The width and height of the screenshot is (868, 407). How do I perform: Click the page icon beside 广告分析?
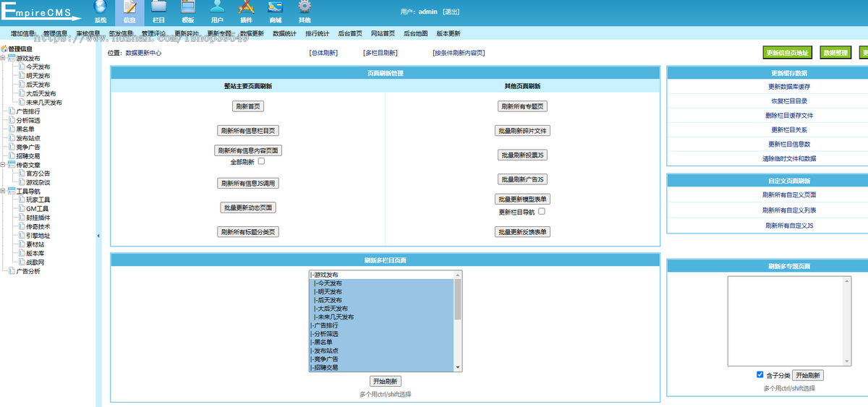coord(12,271)
